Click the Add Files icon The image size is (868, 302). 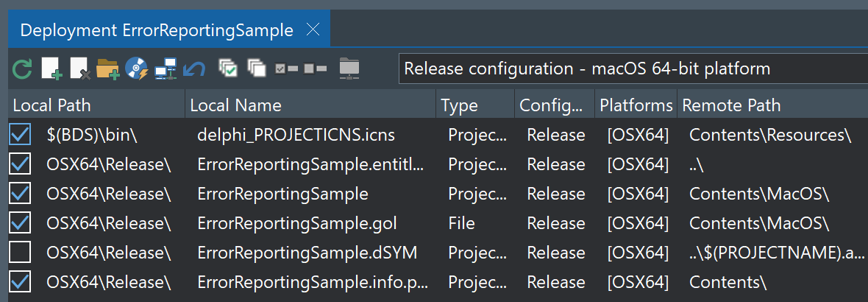(51, 69)
